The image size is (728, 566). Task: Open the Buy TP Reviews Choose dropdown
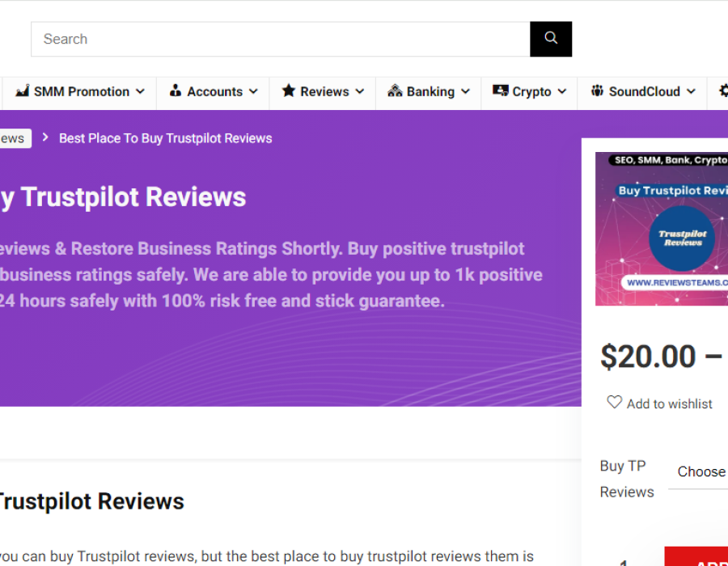coord(700,472)
